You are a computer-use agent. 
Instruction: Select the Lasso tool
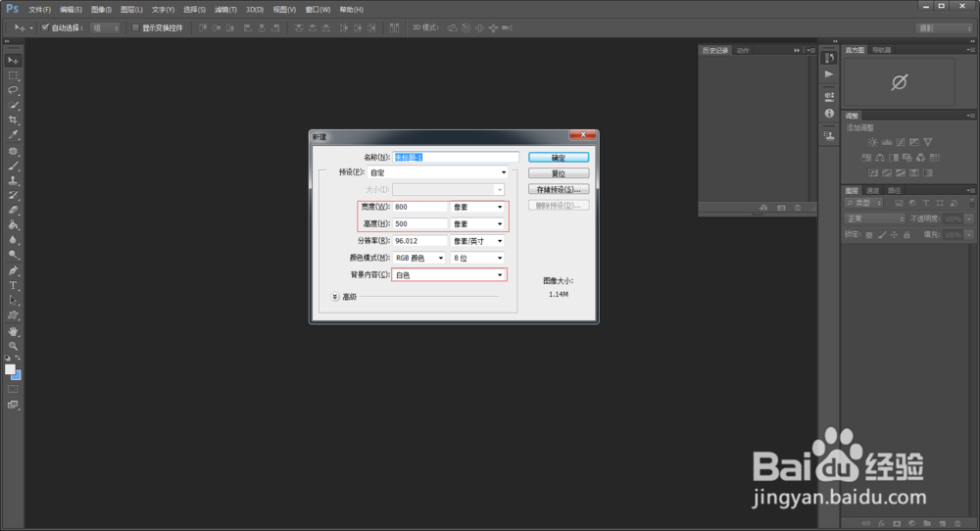pyautogui.click(x=13, y=90)
